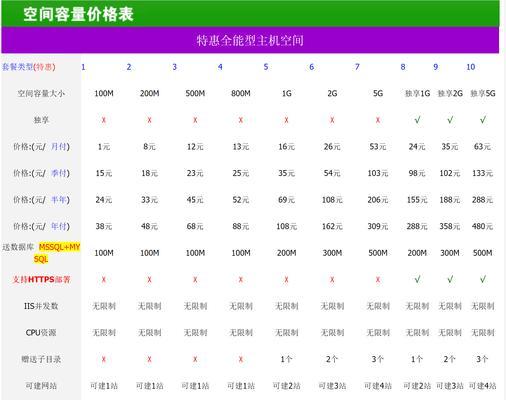
Task: Click the 206元 half-year price cell
Action: tap(378, 200)
